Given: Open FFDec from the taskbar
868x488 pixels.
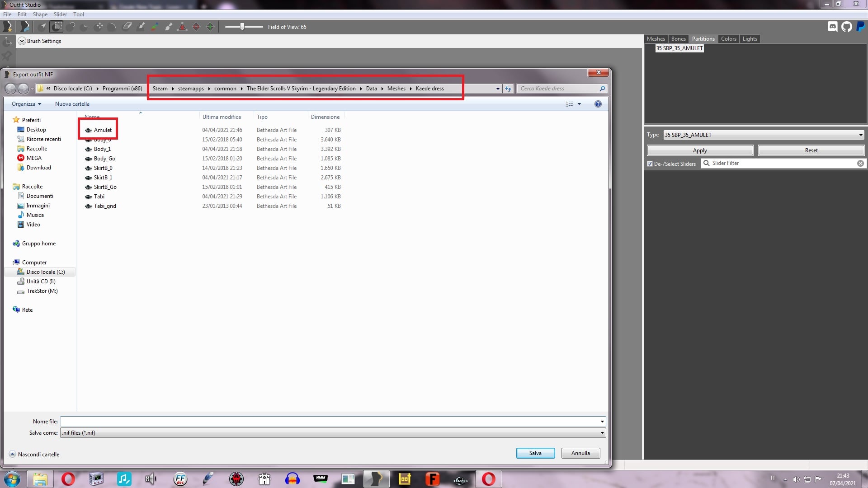Looking at the screenshot, I should [180, 479].
